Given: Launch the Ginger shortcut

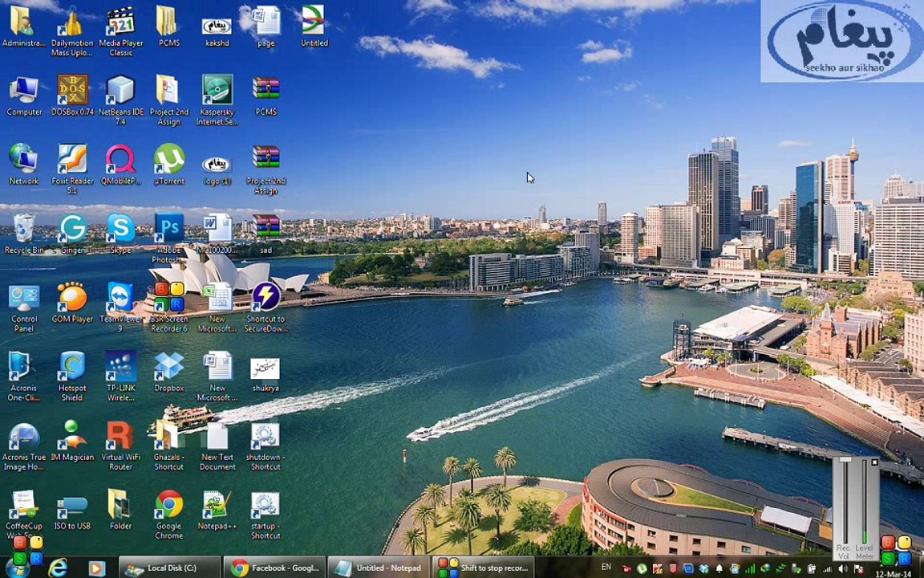Looking at the screenshot, I should [72, 234].
